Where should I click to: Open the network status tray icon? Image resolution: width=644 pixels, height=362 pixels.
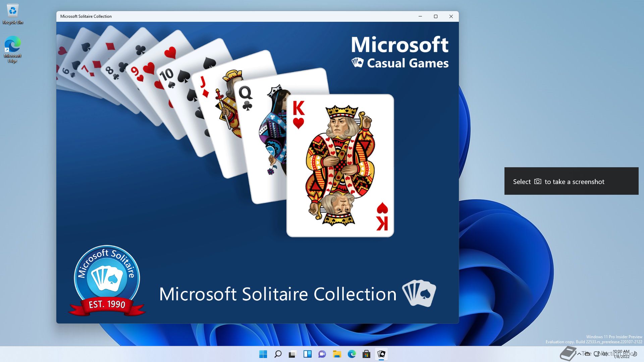597,354
